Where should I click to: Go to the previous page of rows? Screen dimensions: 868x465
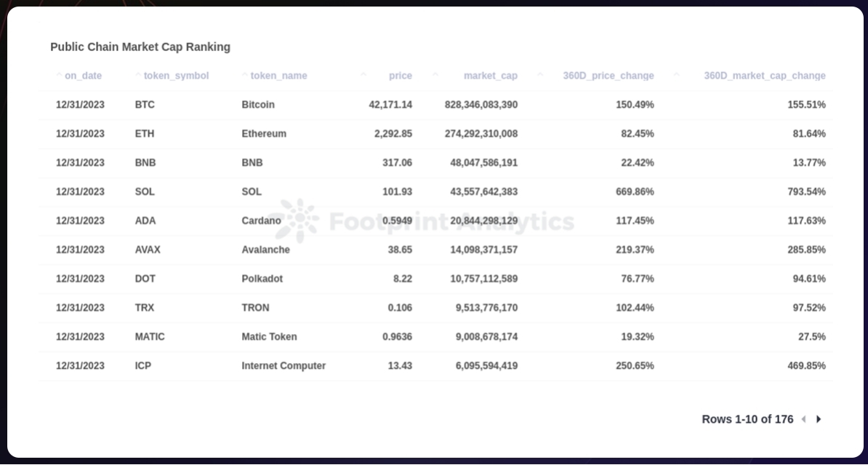803,419
